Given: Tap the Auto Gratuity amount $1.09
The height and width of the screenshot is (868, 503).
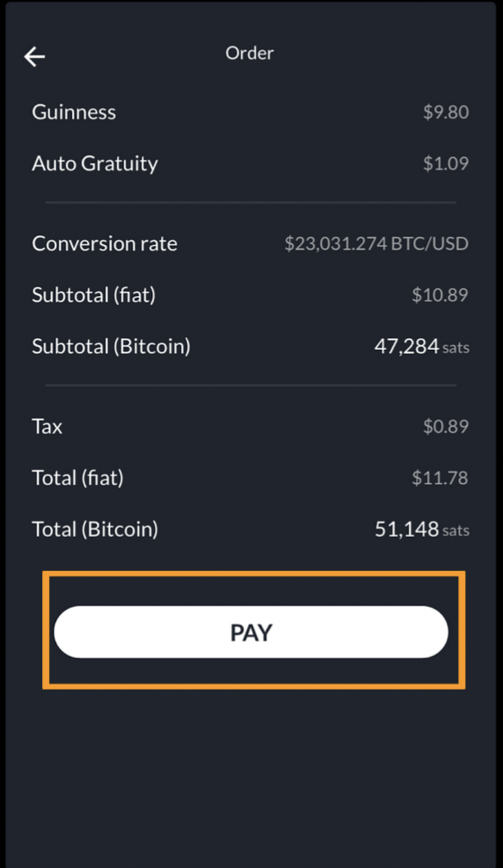Looking at the screenshot, I should [446, 163].
